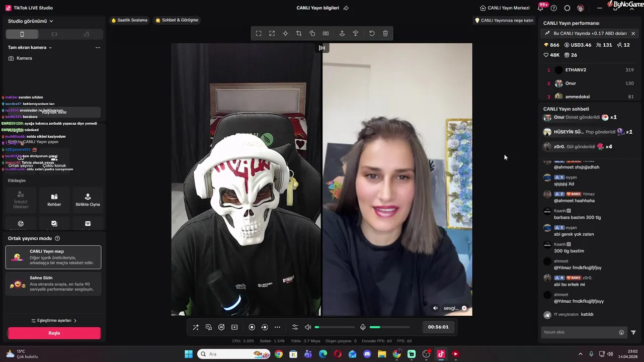Open the profile avatar in title bar

tap(581, 8)
